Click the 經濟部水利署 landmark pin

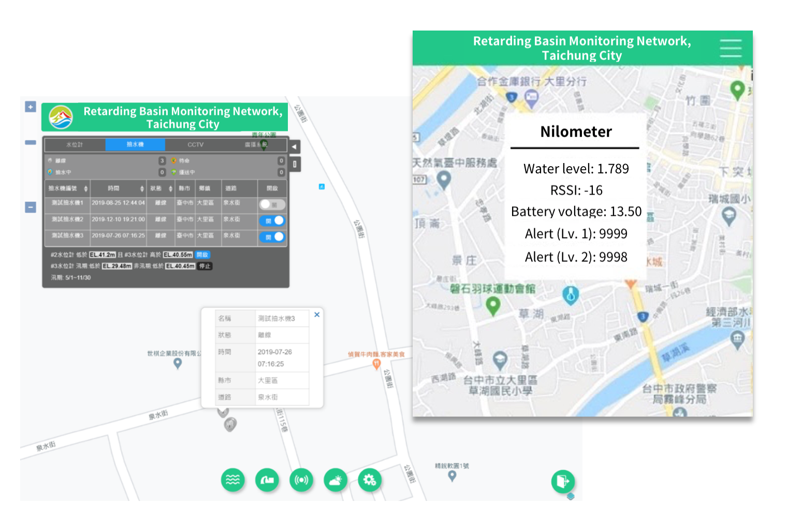click(737, 340)
